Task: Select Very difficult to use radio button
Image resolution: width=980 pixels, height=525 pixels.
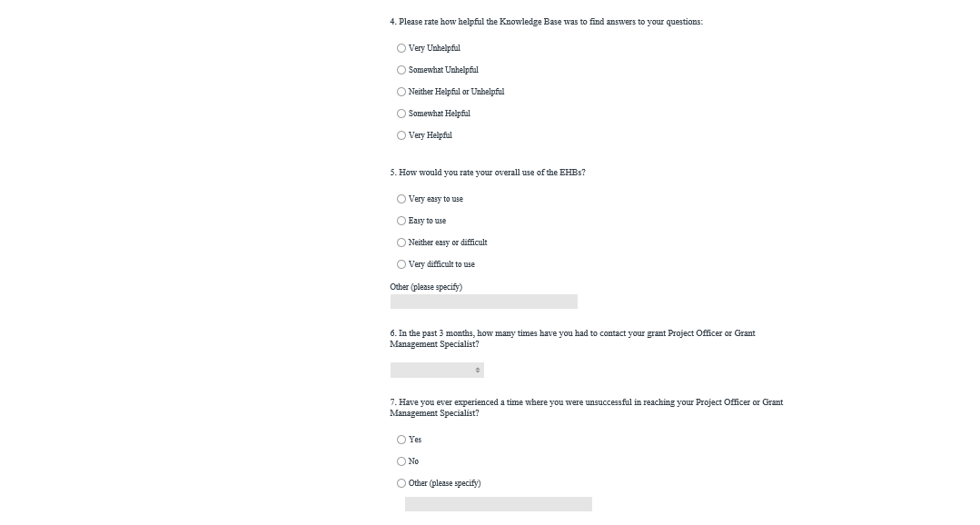Action: tap(401, 264)
